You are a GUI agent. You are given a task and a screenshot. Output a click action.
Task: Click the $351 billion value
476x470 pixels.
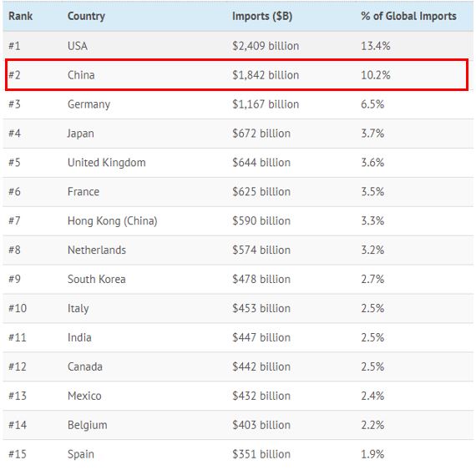click(261, 454)
